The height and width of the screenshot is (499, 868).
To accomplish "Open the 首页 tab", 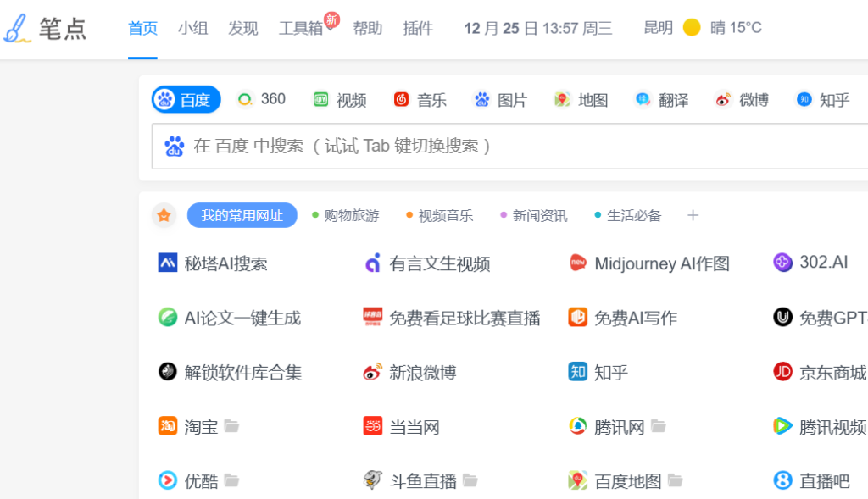I will click(142, 28).
